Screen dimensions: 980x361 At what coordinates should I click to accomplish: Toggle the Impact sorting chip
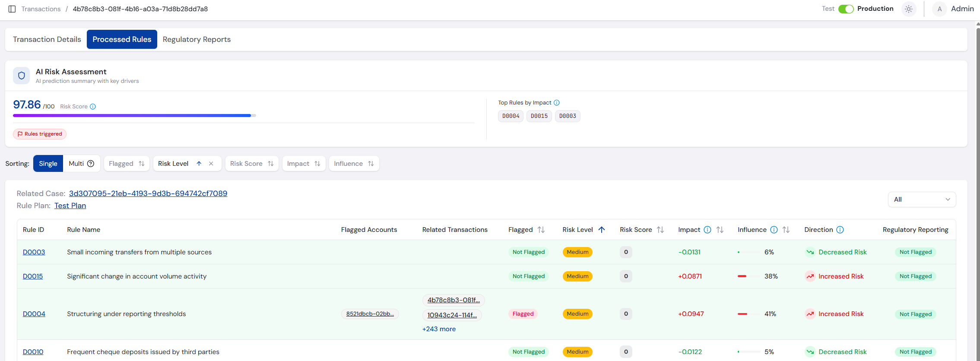coord(304,164)
